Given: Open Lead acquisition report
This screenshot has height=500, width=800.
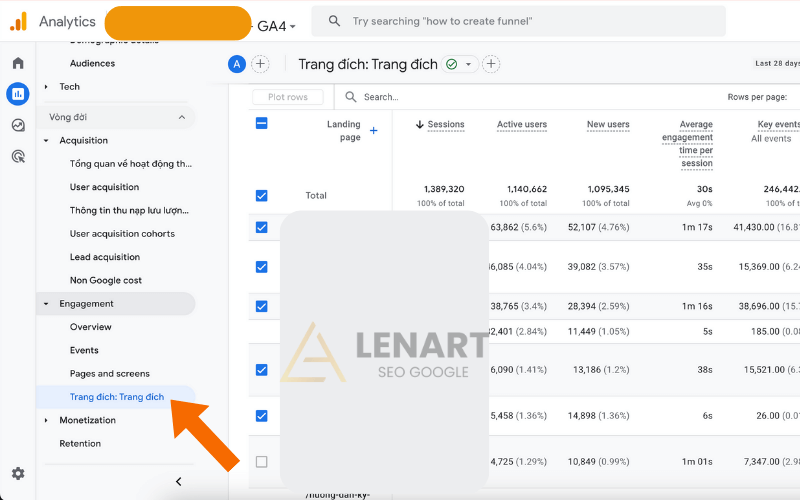Looking at the screenshot, I should 105,257.
